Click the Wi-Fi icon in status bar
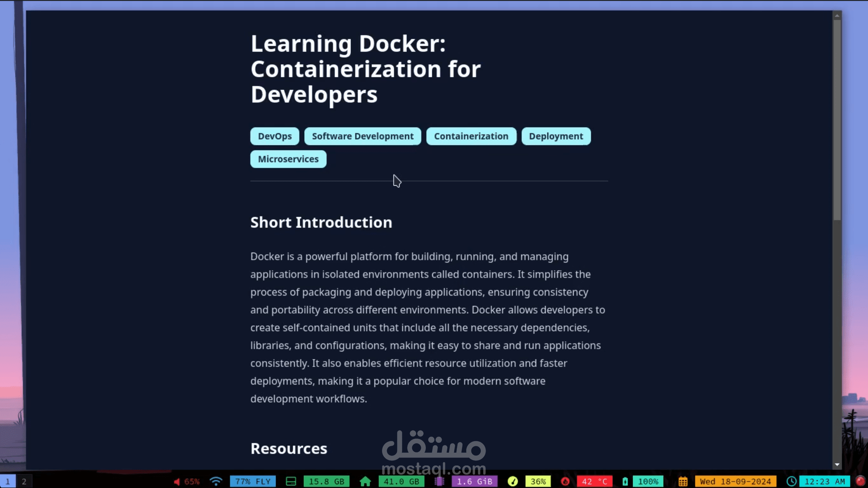Screen dimensions: 868x488 coord(216,482)
